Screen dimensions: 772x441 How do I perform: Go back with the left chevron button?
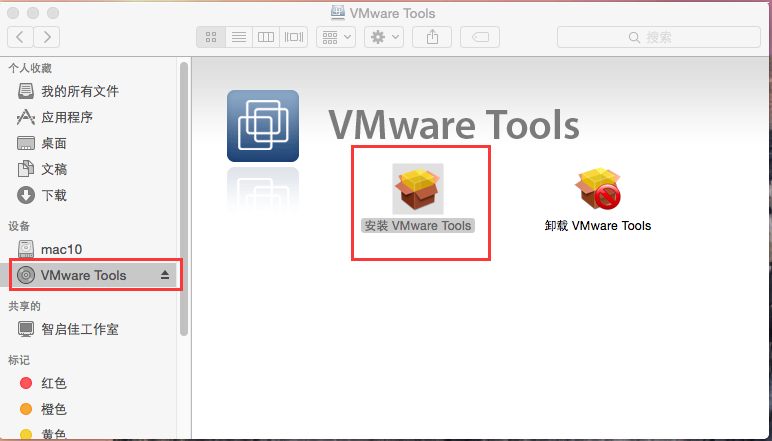[21, 37]
